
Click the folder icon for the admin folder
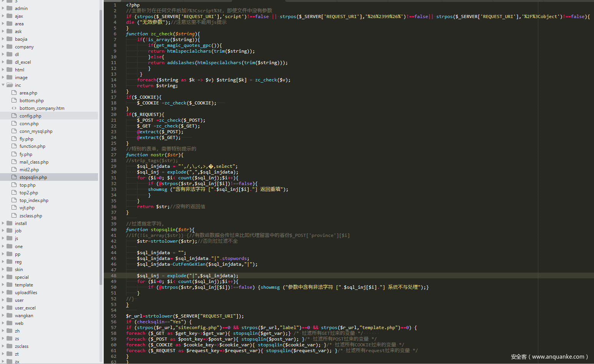pyautogui.click(x=10, y=8)
